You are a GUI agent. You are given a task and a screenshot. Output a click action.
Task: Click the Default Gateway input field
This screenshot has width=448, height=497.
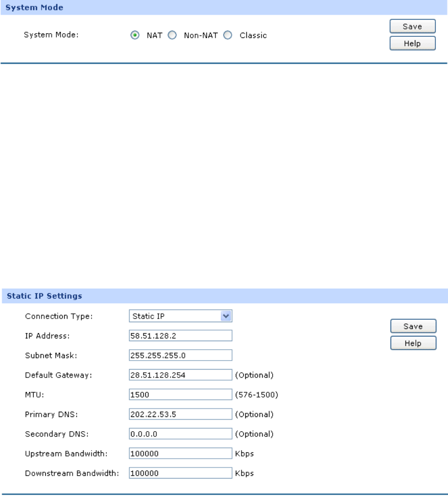[x=181, y=375]
